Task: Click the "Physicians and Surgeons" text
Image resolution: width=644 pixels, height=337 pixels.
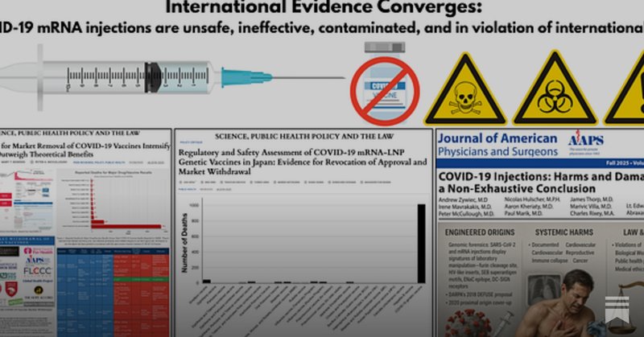Action: pos(497,152)
